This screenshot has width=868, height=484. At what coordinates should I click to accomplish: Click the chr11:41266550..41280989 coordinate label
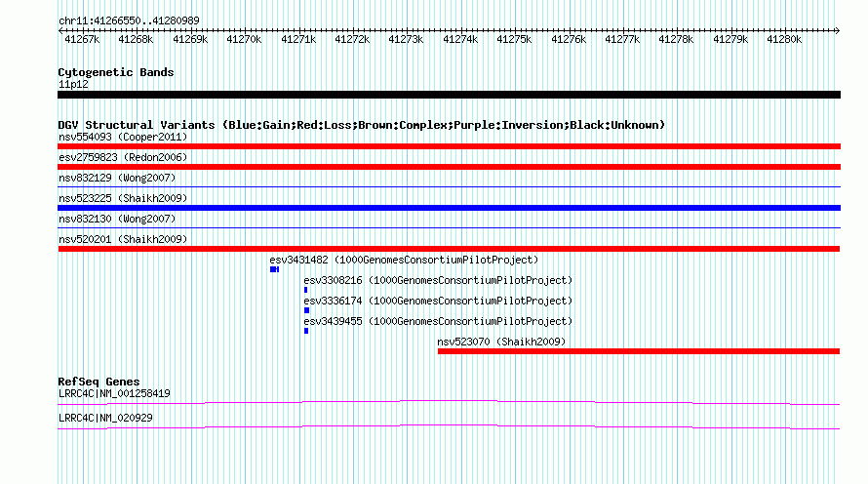(129, 20)
